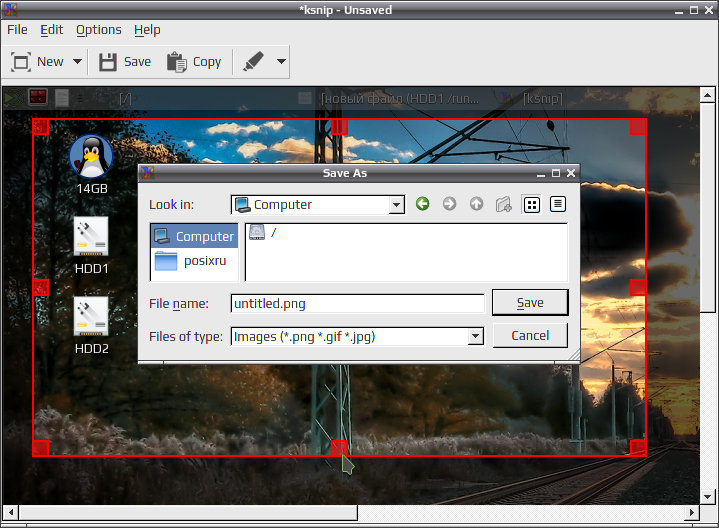Image resolution: width=719 pixels, height=528 pixels.
Task: Expand the New capture mode dropdown arrow
Action: (x=77, y=61)
